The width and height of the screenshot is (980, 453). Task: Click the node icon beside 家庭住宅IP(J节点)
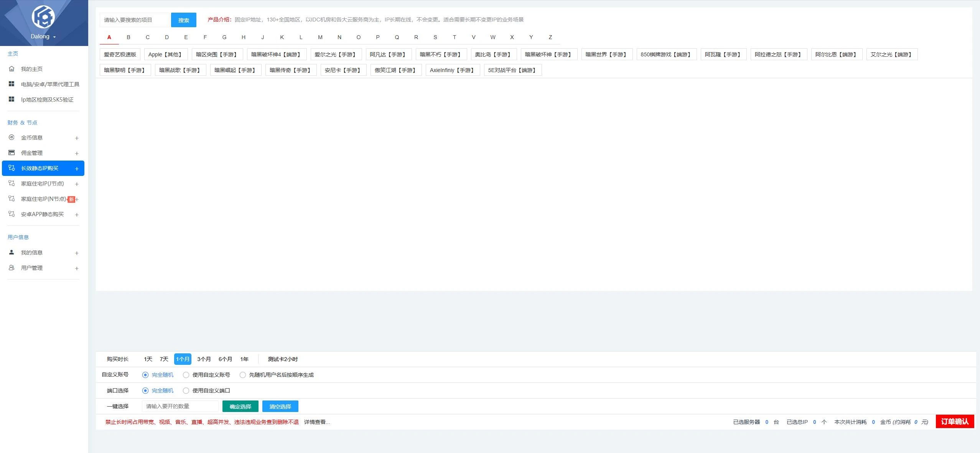(12, 183)
